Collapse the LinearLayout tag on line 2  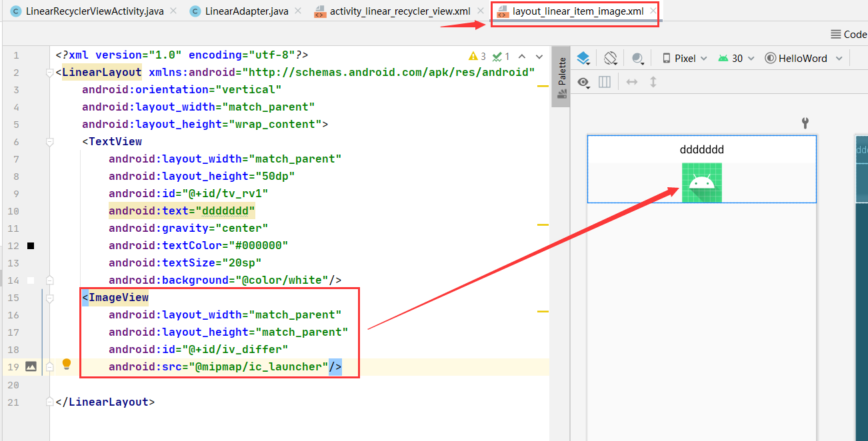(x=49, y=73)
